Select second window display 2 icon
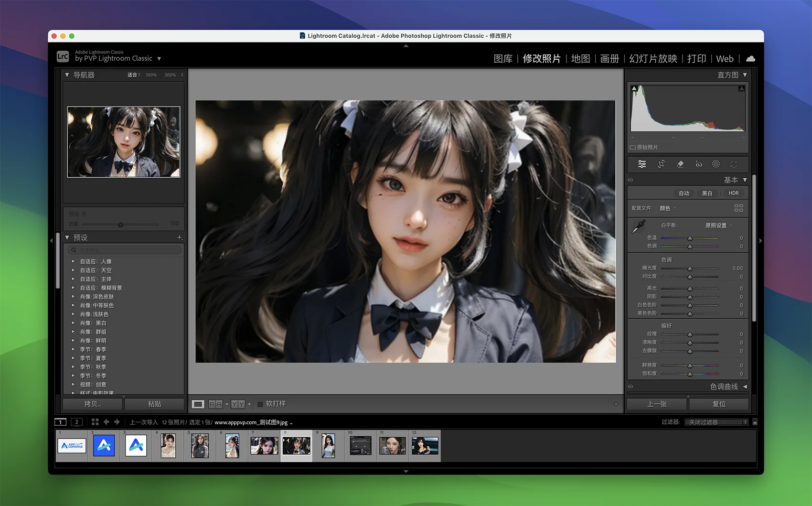This screenshot has height=506, width=812. point(76,422)
